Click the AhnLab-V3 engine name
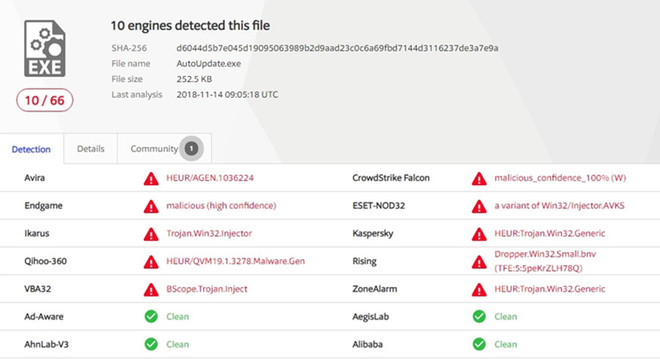660x362 pixels. (x=46, y=344)
